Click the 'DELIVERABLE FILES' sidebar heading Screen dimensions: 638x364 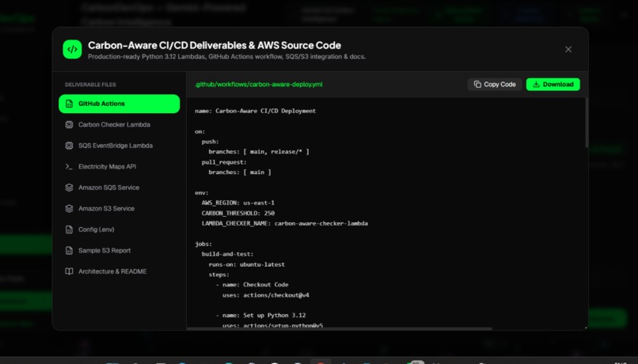click(90, 85)
